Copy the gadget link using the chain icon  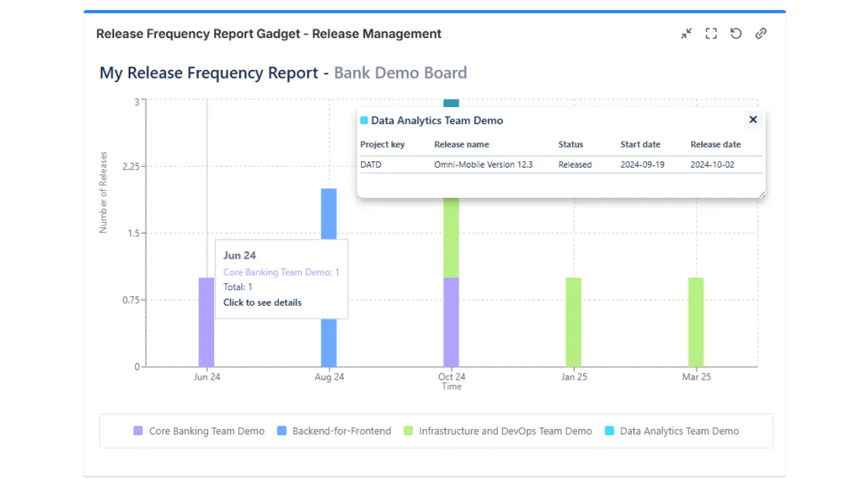(760, 33)
